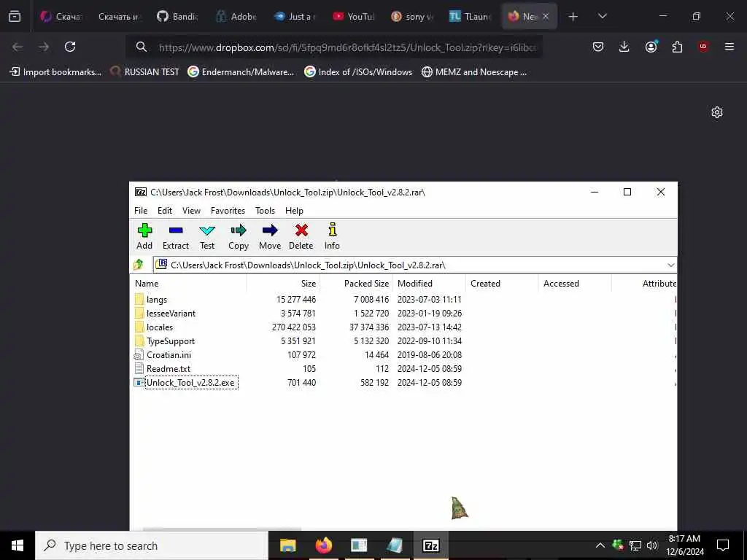The width and height of the screenshot is (747, 560).
Task: Select the Readme.txt file
Action: tap(169, 368)
